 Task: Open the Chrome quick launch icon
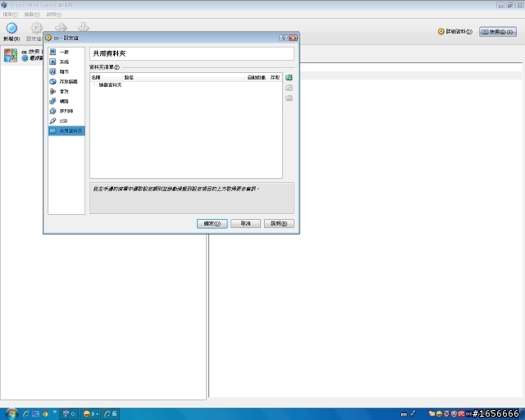click(x=45, y=414)
